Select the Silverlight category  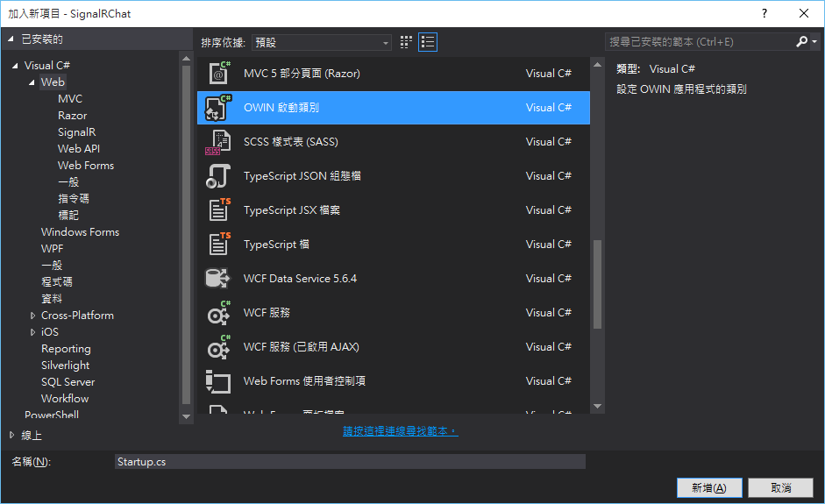click(65, 366)
